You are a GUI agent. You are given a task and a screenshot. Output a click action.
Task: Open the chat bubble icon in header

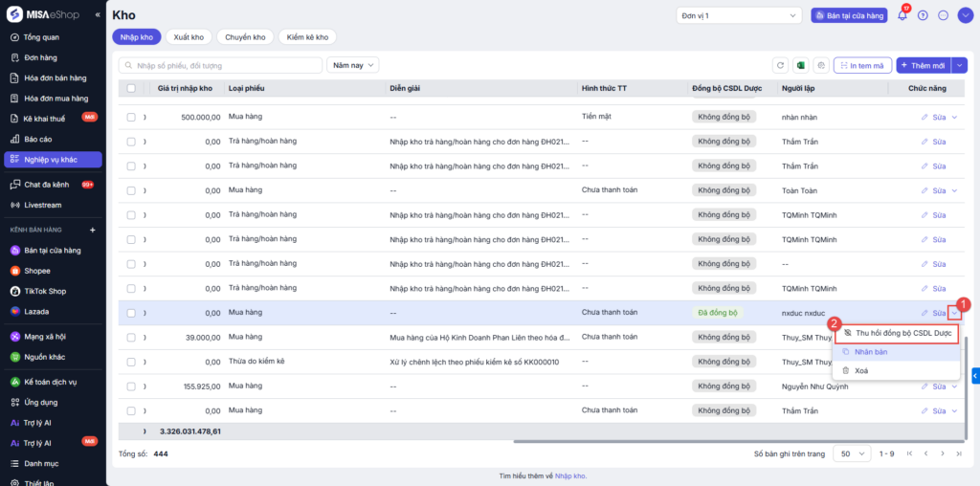[943, 15]
